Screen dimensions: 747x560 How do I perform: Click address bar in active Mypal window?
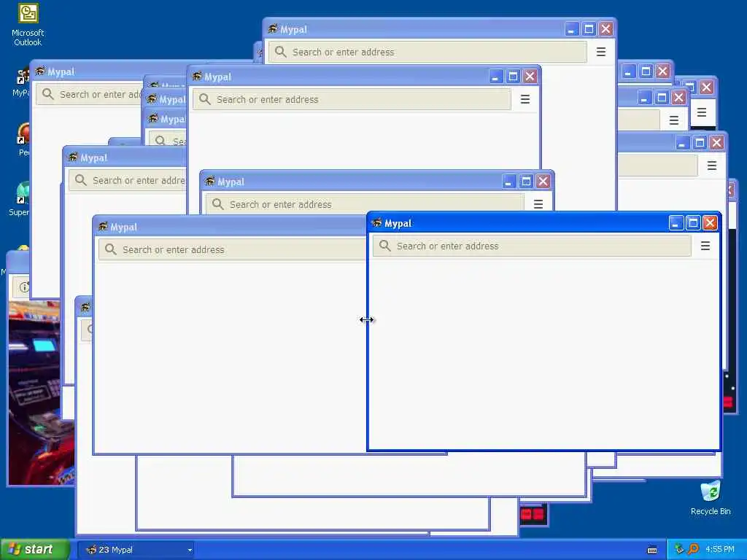532,246
